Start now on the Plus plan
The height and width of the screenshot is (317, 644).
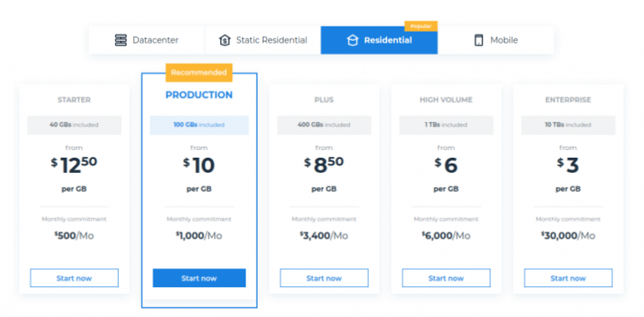[x=324, y=278]
